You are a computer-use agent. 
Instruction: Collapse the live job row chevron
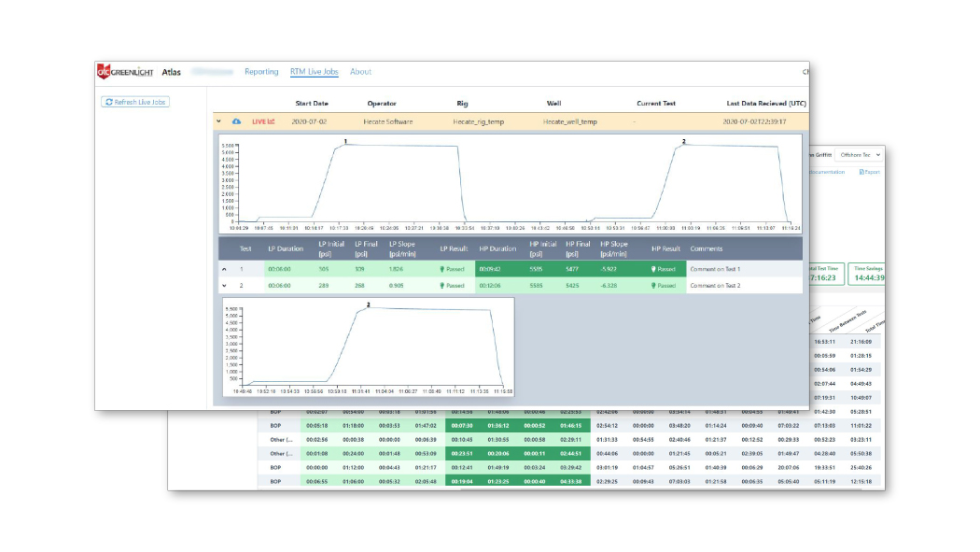point(218,121)
